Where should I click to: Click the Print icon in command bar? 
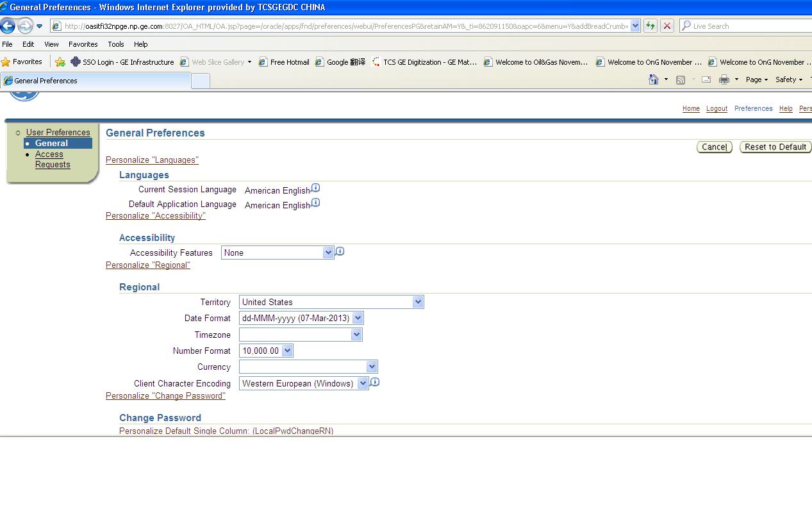(724, 79)
